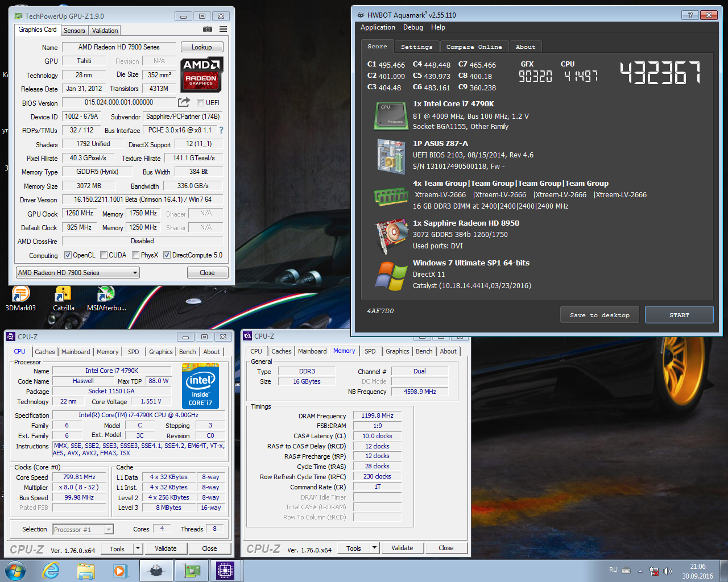Switch to CPU-Z taskbar icon

225,571
